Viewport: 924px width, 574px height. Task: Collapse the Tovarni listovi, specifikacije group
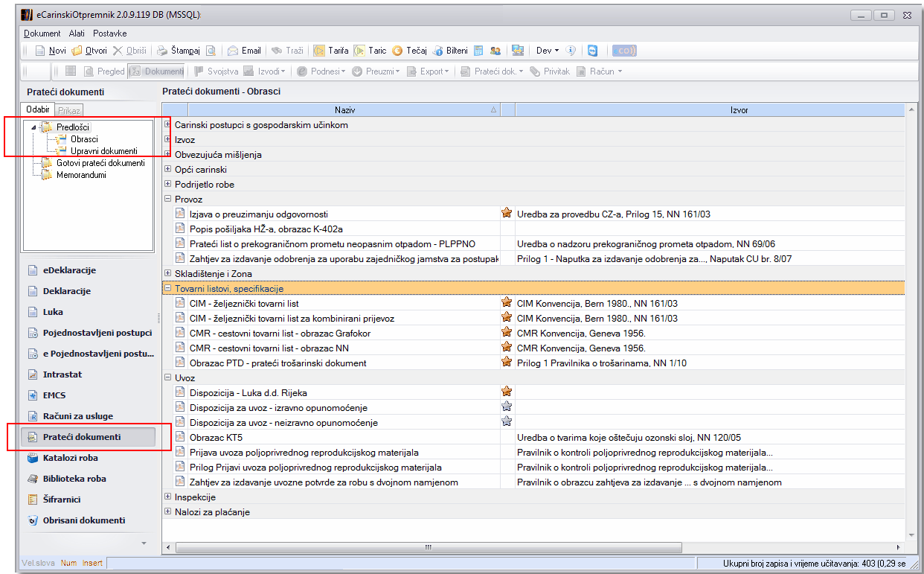point(168,288)
